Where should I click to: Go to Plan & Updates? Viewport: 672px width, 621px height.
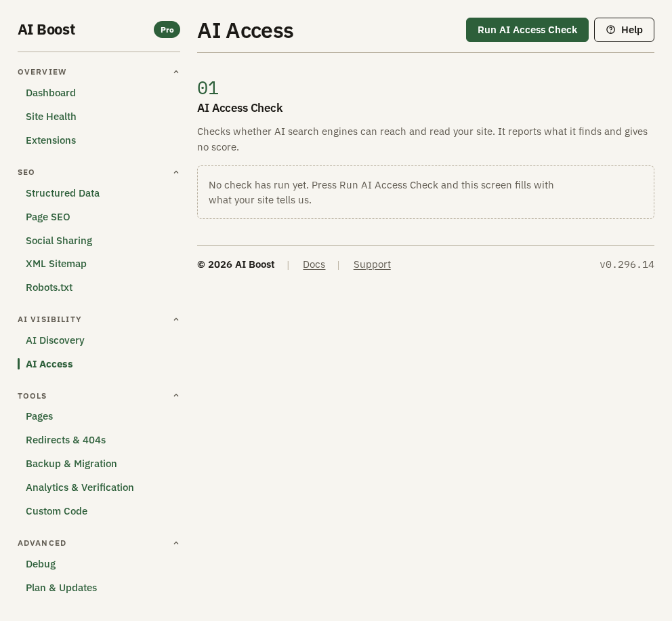[61, 588]
